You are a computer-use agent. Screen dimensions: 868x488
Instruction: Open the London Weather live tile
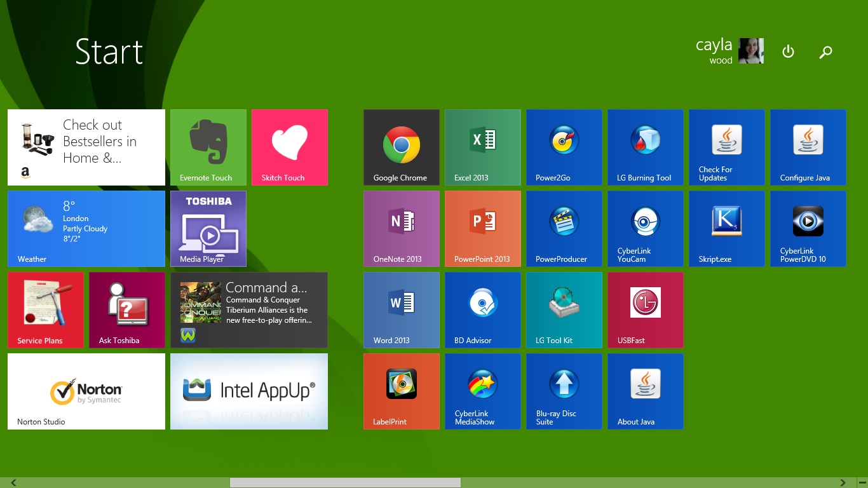coord(86,229)
